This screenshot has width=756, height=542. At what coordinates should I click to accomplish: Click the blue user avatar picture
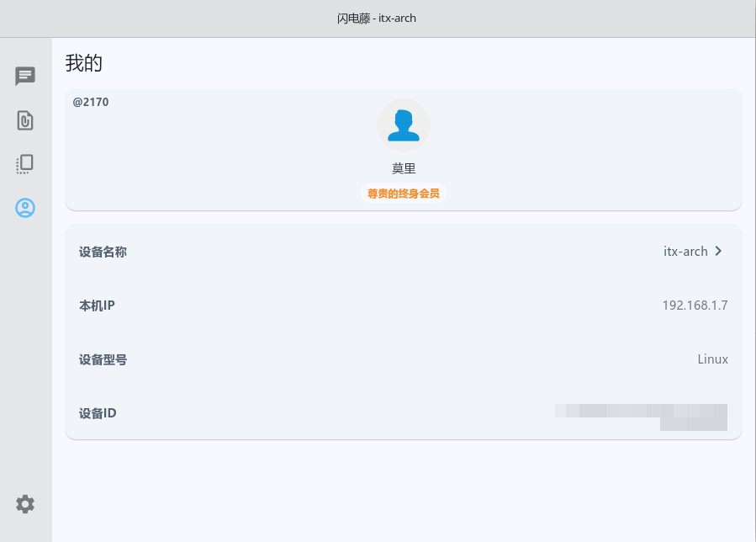(x=404, y=125)
